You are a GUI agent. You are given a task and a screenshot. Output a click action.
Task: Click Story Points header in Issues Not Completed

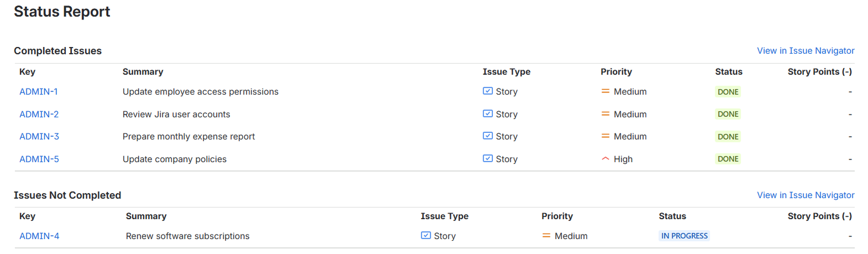pos(820,216)
